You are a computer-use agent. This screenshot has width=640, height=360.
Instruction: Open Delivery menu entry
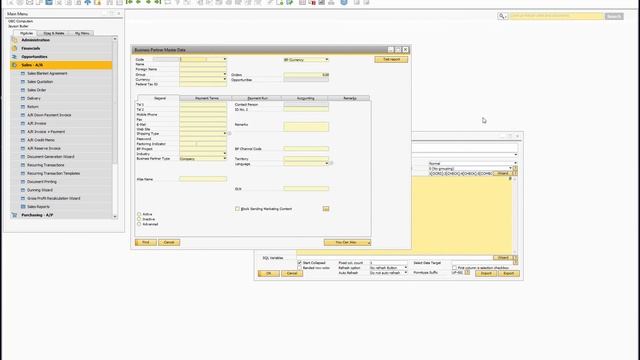(33, 98)
